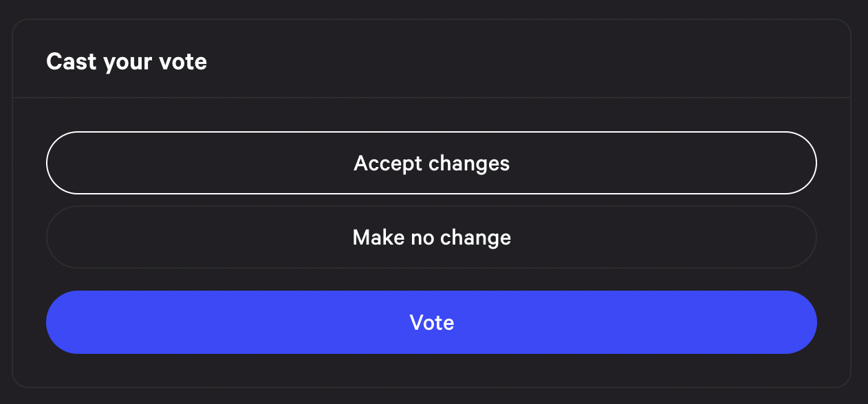Click the Make no change text label

point(431,237)
